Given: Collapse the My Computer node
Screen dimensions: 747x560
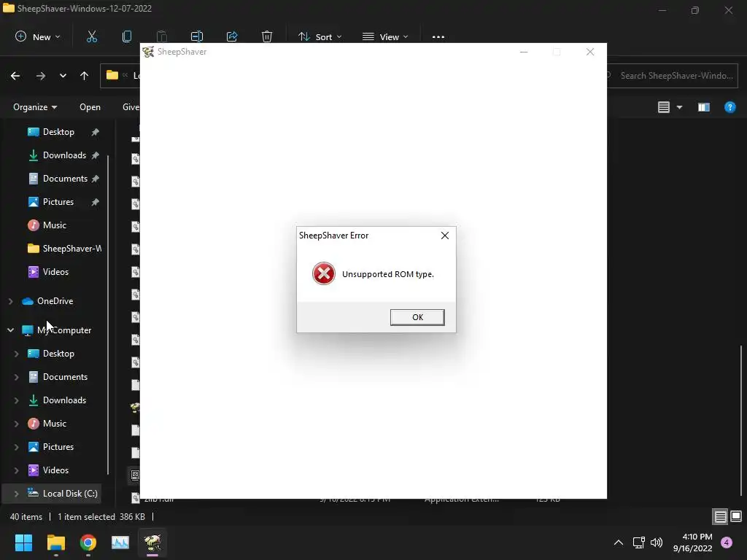Looking at the screenshot, I should (x=10, y=330).
